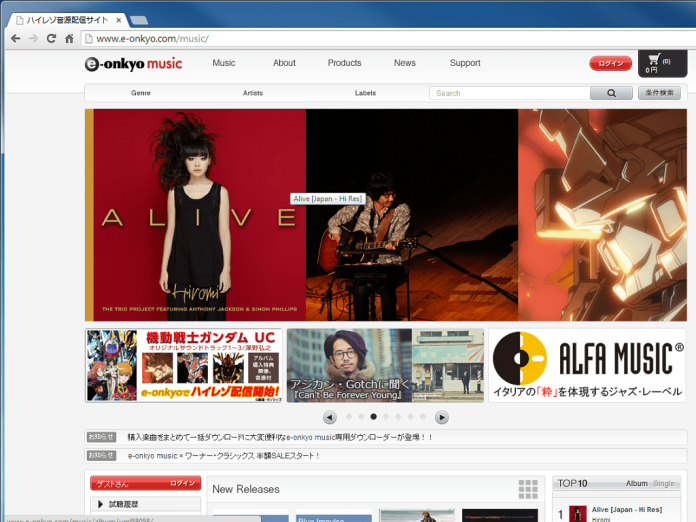Open the About menu
The width and height of the screenshot is (696, 522).
[x=285, y=63]
